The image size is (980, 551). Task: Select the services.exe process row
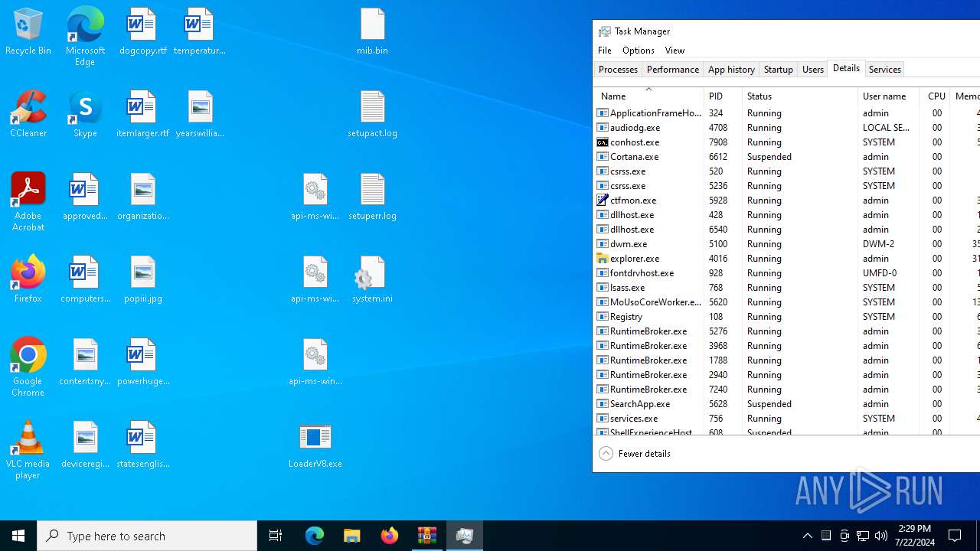point(786,419)
